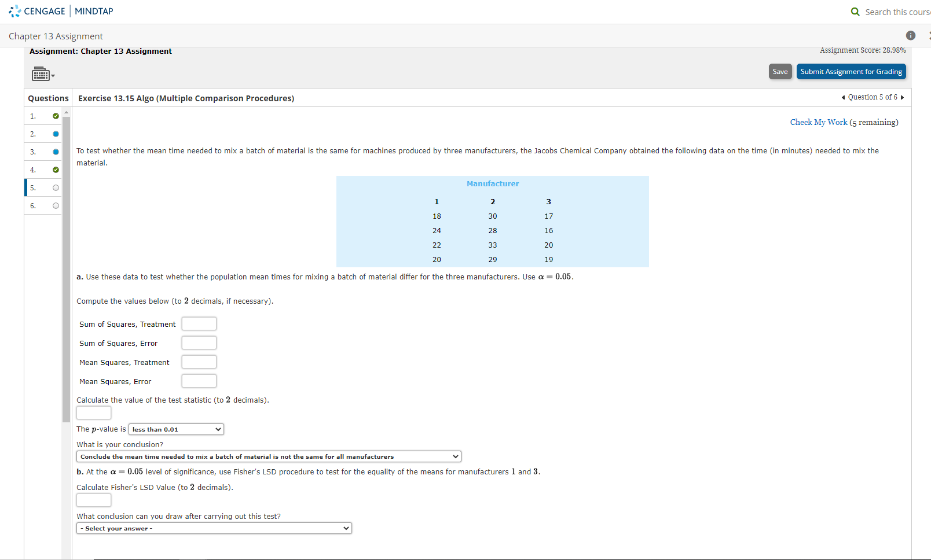Click the Search this course field

pos(897,12)
